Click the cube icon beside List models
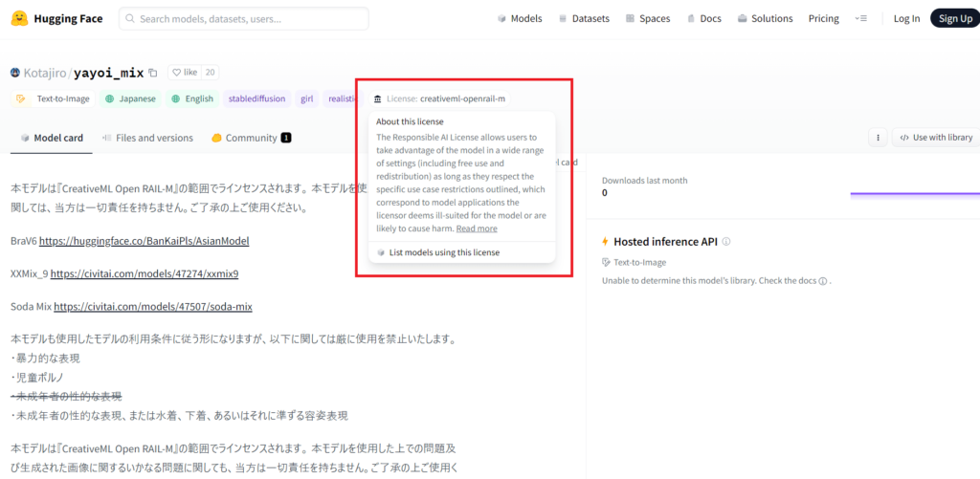Screen dimensions: 980x479 click(x=381, y=252)
